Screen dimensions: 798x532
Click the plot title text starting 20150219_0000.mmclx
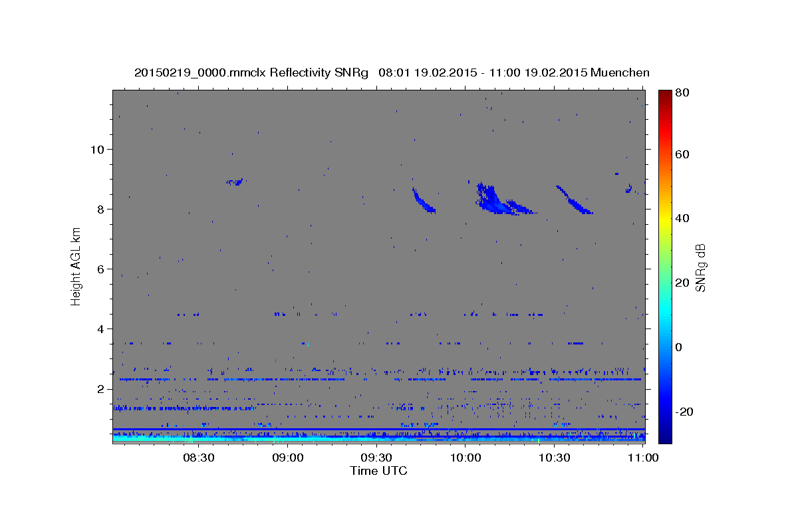pyautogui.click(x=392, y=72)
